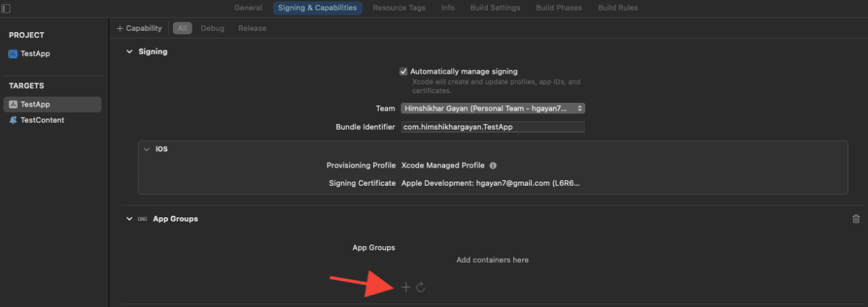Image resolution: width=868 pixels, height=307 pixels.
Task: Select the Debug configuration filter
Action: (x=213, y=28)
